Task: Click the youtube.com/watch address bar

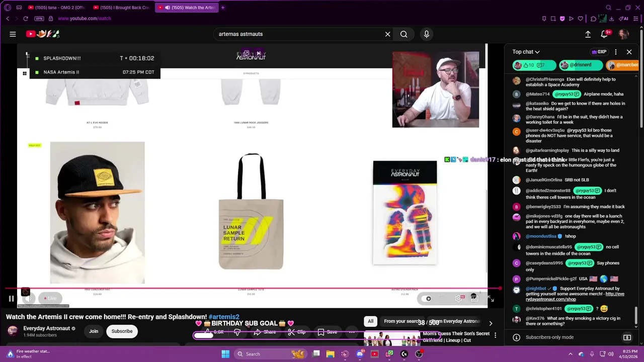Action: click(x=84, y=19)
